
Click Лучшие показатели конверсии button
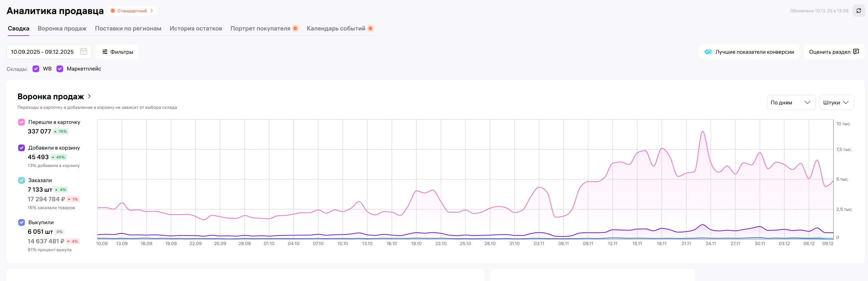point(749,52)
